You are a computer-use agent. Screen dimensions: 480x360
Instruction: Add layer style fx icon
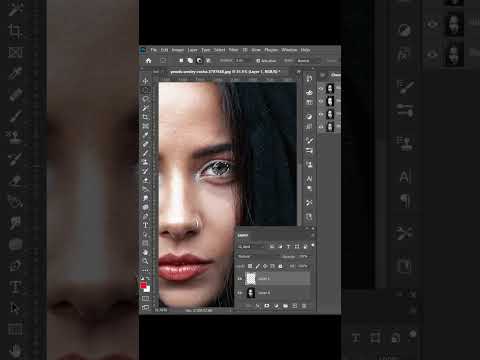(x=257, y=306)
